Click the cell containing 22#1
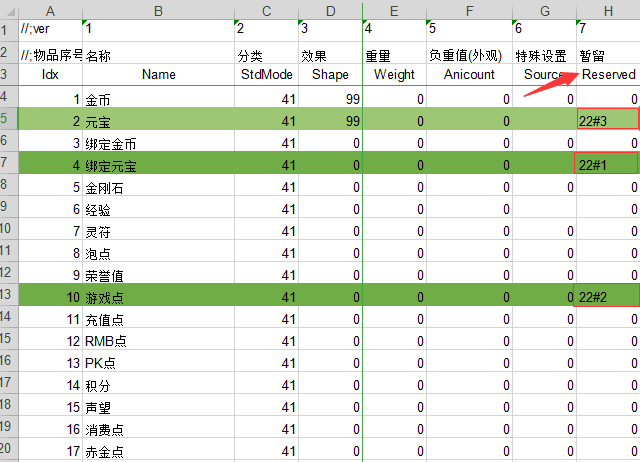The width and height of the screenshot is (640, 462). click(607, 164)
